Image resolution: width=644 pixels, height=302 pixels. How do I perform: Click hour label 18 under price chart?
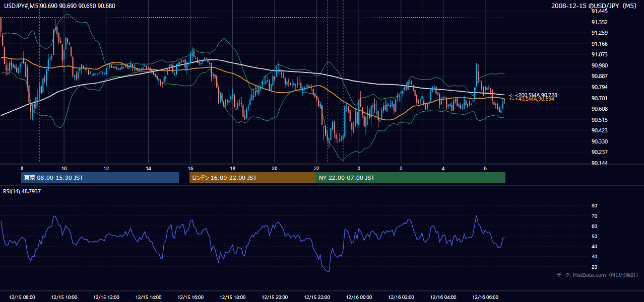[x=232, y=168]
